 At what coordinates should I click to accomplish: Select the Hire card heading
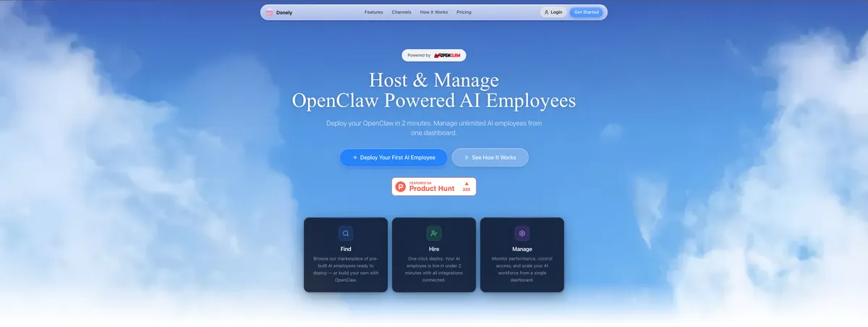point(434,249)
